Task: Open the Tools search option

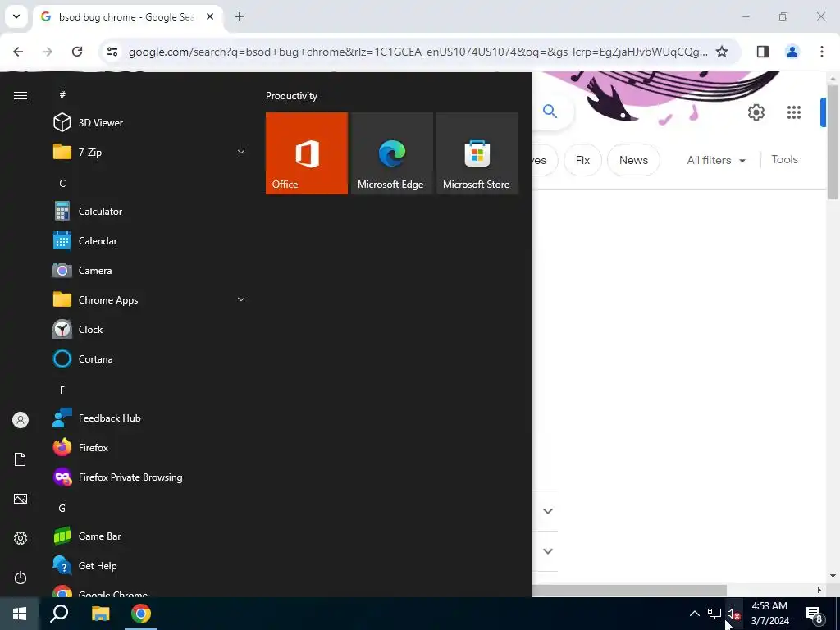Action: pyautogui.click(x=784, y=160)
